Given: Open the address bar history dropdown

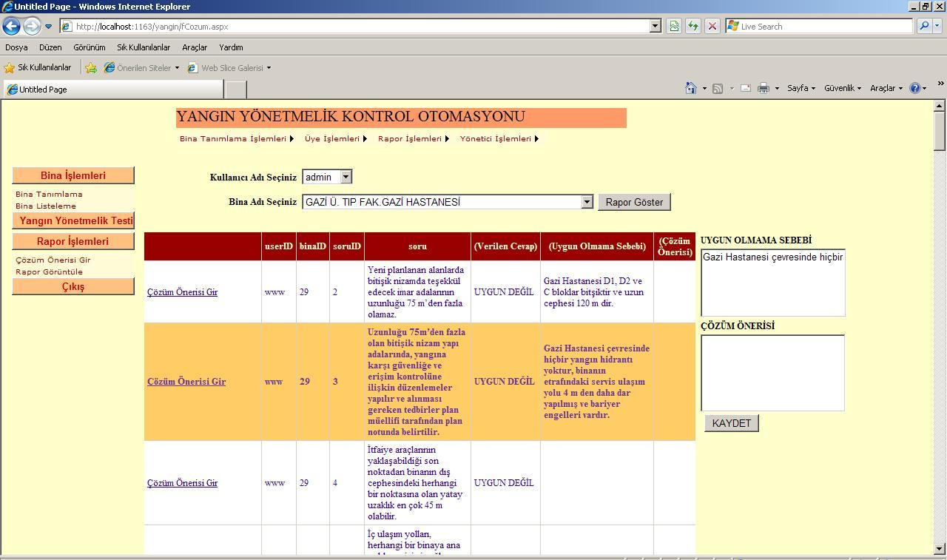Looking at the screenshot, I should [x=655, y=26].
